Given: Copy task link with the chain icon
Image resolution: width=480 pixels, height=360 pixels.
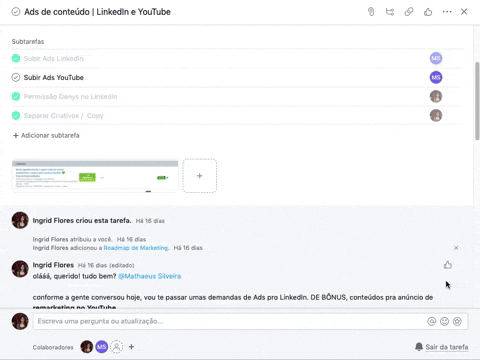Looking at the screenshot, I should (409, 12).
